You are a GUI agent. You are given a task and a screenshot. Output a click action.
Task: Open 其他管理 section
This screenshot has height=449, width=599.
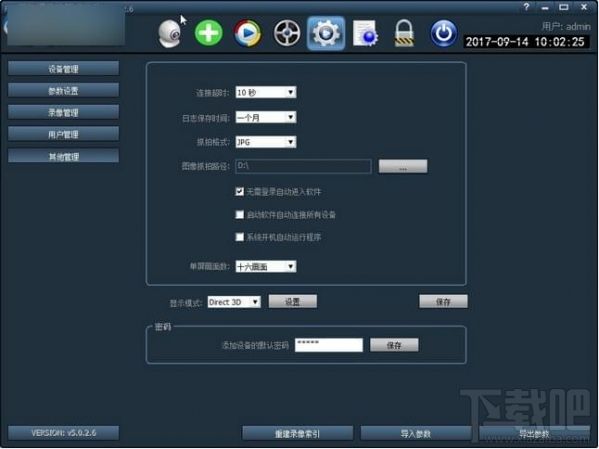63,156
